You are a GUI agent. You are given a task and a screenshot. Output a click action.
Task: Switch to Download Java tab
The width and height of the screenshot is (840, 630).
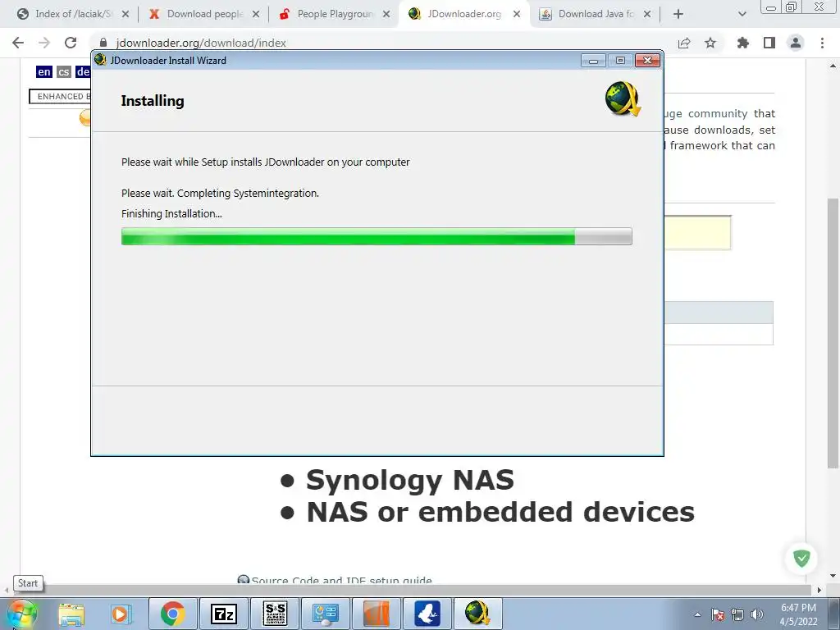pos(595,14)
